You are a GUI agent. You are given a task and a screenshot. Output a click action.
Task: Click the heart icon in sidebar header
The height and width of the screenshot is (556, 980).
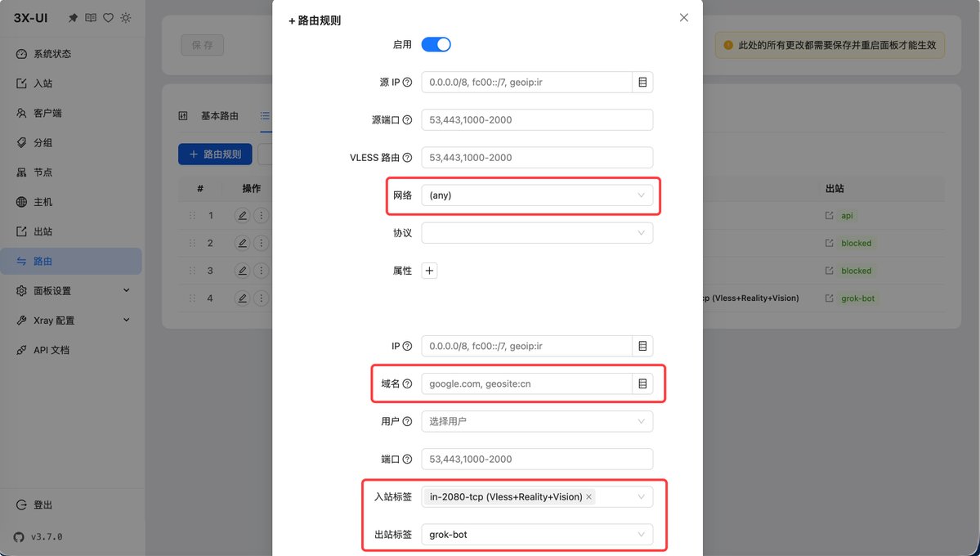108,18
